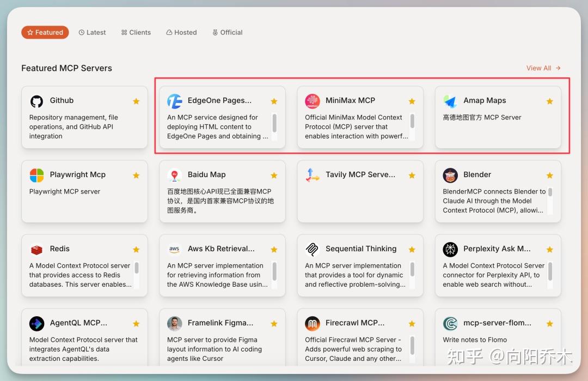Open the Clients tab

coord(136,32)
